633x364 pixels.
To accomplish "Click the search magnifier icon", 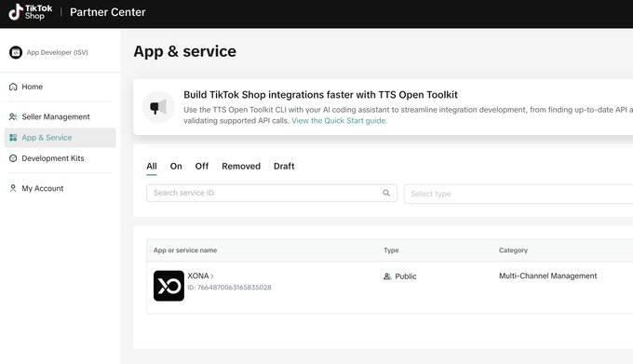I will pos(386,193).
